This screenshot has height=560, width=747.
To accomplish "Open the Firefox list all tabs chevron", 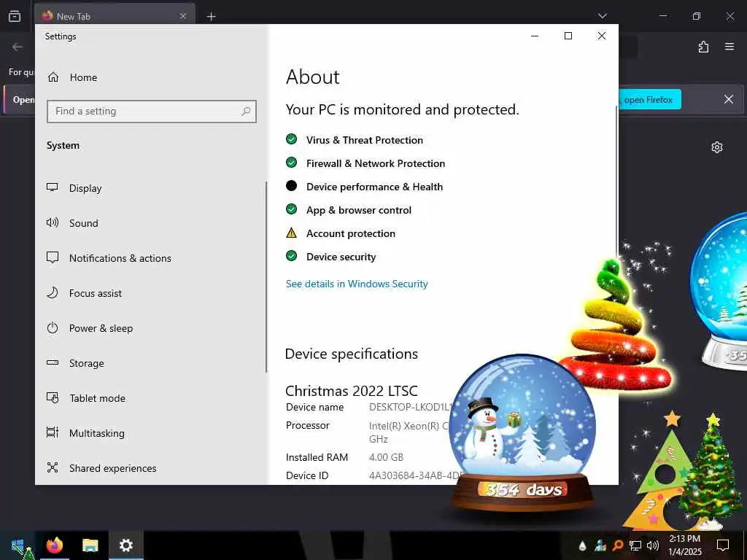I will tap(602, 16).
